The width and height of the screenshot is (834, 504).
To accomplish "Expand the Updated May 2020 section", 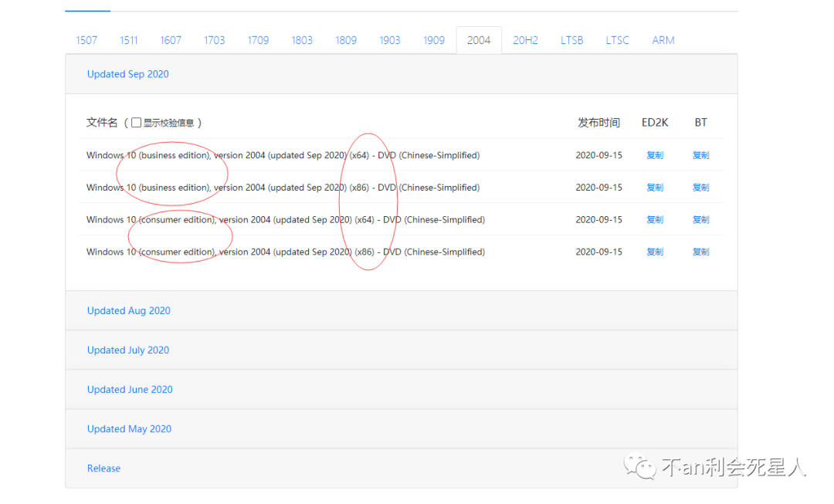I will [129, 428].
